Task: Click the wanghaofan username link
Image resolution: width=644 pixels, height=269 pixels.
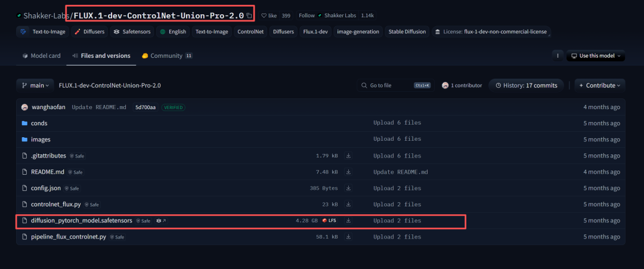Action: 49,107
